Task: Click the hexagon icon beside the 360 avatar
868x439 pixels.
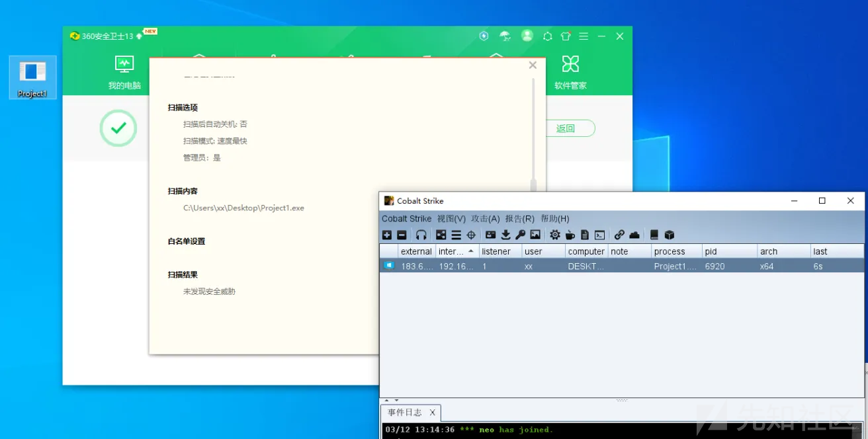Action: click(x=547, y=36)
